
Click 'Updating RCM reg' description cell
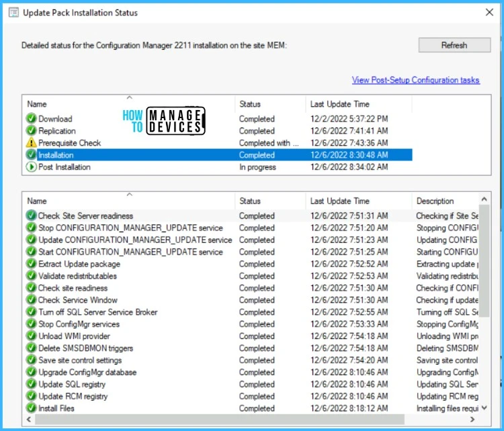click(447, 396)
